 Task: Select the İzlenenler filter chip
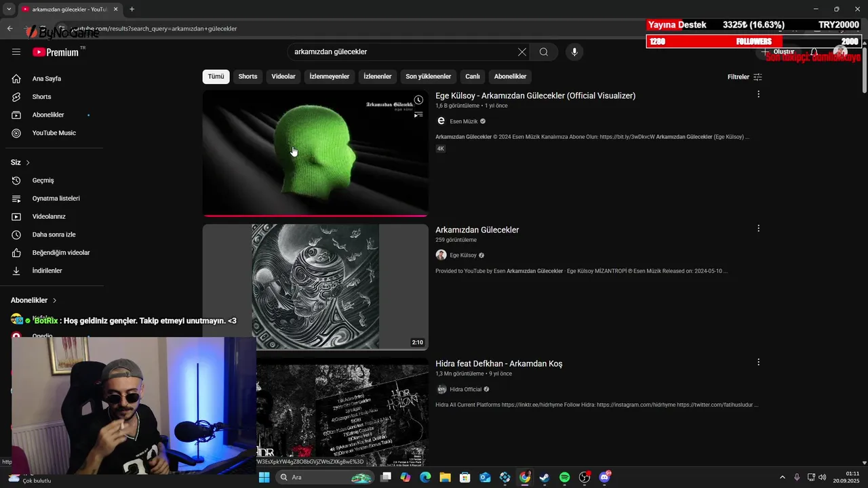tap(377, 77)
